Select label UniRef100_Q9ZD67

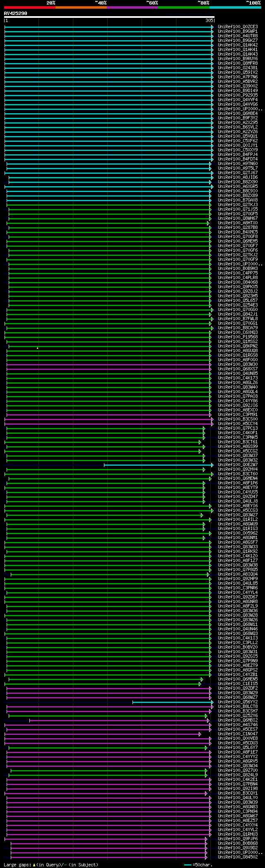[x=238, y=597]
